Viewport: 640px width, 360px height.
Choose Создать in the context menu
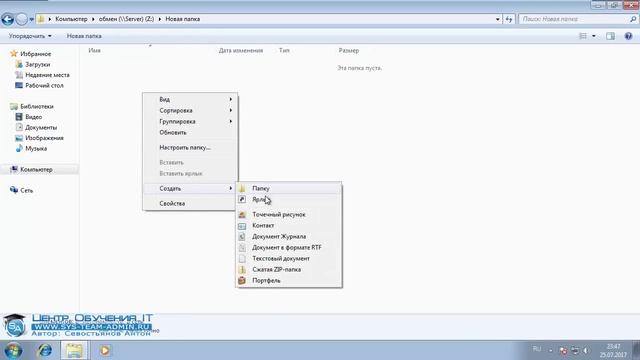tap(190, 189)
